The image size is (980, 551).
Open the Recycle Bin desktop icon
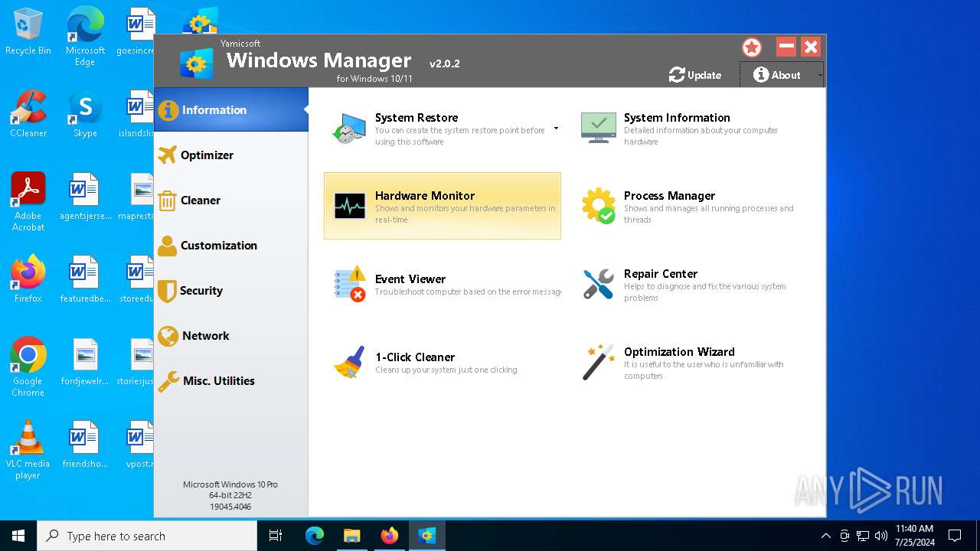[x=28, y=32]
